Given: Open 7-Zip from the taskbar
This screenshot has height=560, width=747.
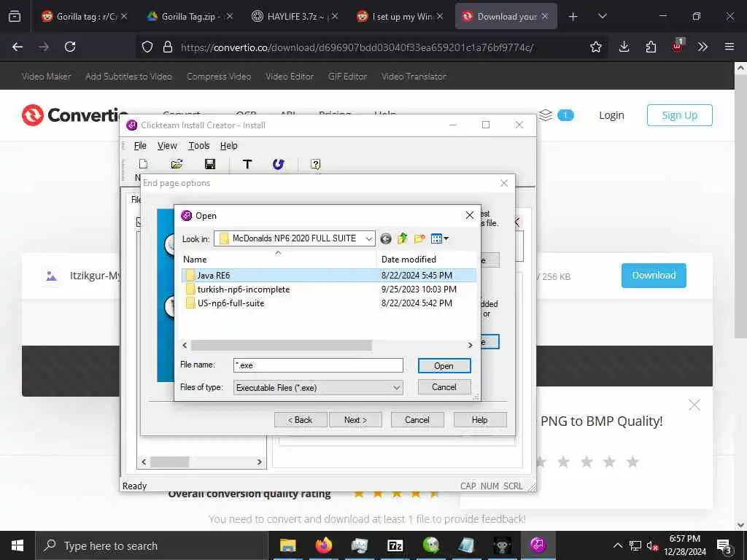Looking at the screenshot, I should pyautogui.click(x=395, y=545).
